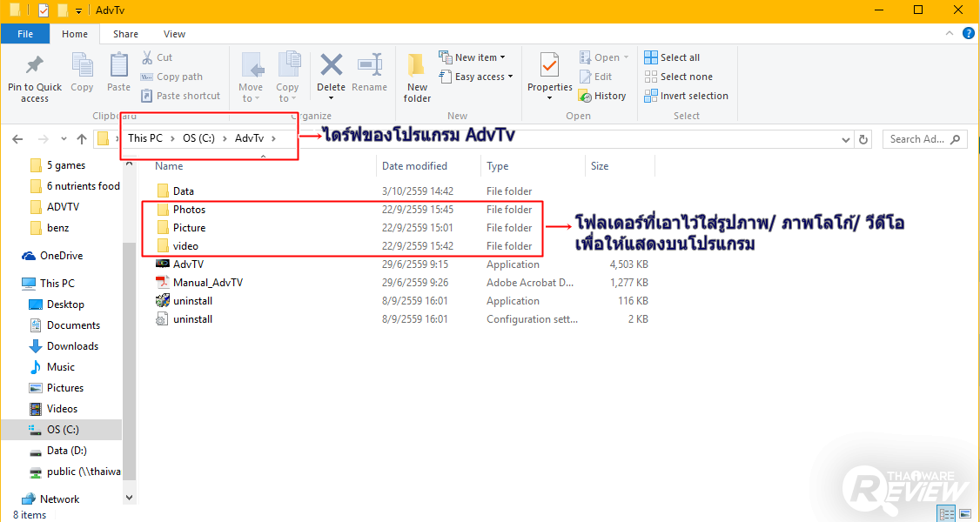The width and height of the screenshot is (980, 522).
Task: Select the Data folder
Action: point(403,191)
